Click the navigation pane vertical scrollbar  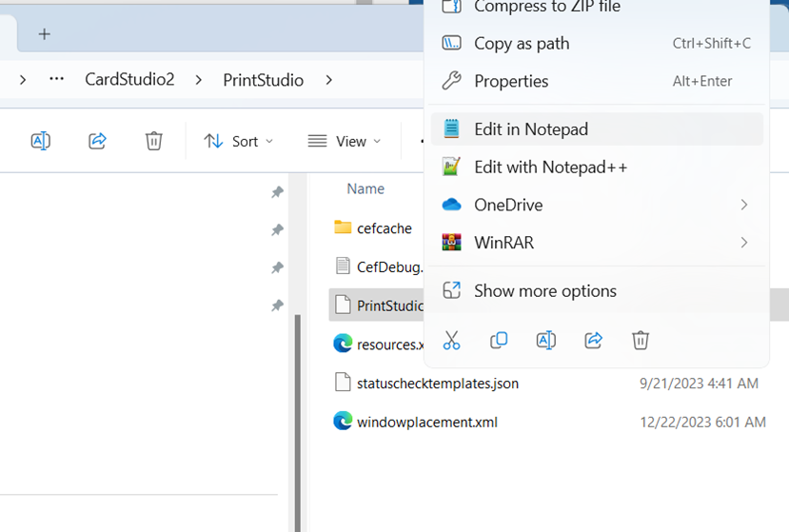pyautogui.click(x=297, y=423)
